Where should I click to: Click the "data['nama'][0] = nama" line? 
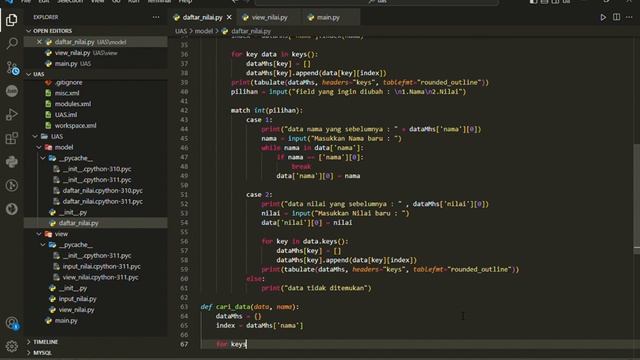coord(318,176)
